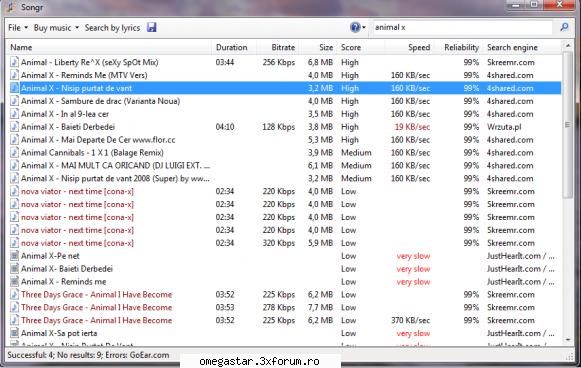
Task: Open the blue question mark help menu
Action: point(358,27)
